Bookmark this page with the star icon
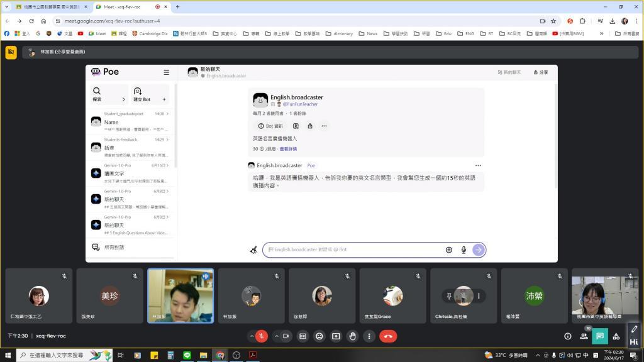 click(x=553, y=21)
